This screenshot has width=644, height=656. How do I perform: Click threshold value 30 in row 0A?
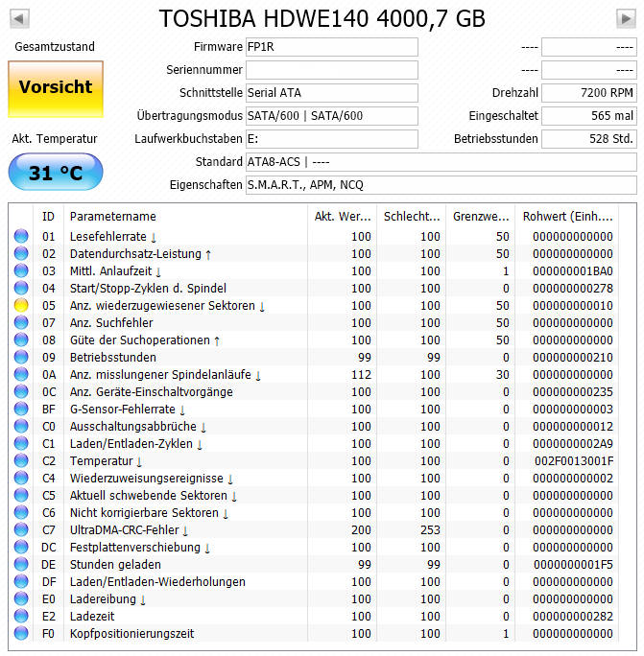(x=503, y=375)
